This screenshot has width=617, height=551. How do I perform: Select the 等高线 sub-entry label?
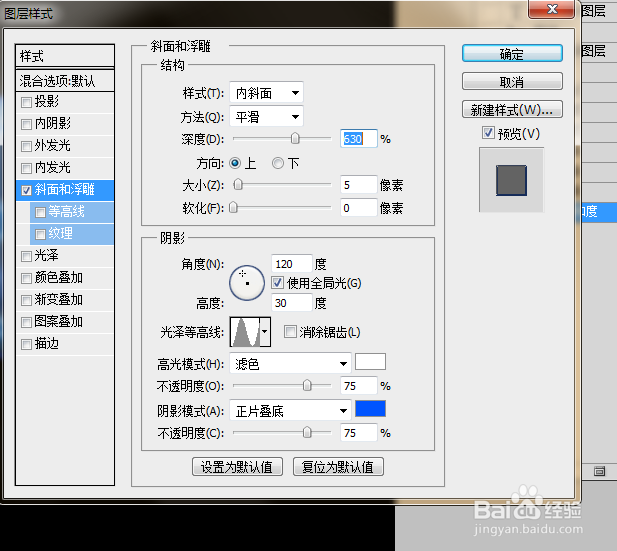click(x=66, y=212)
